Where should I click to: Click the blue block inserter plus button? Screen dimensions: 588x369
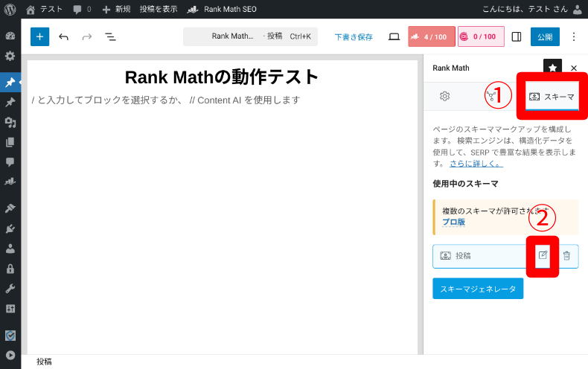pyautogui.click(x=39, y=36)
